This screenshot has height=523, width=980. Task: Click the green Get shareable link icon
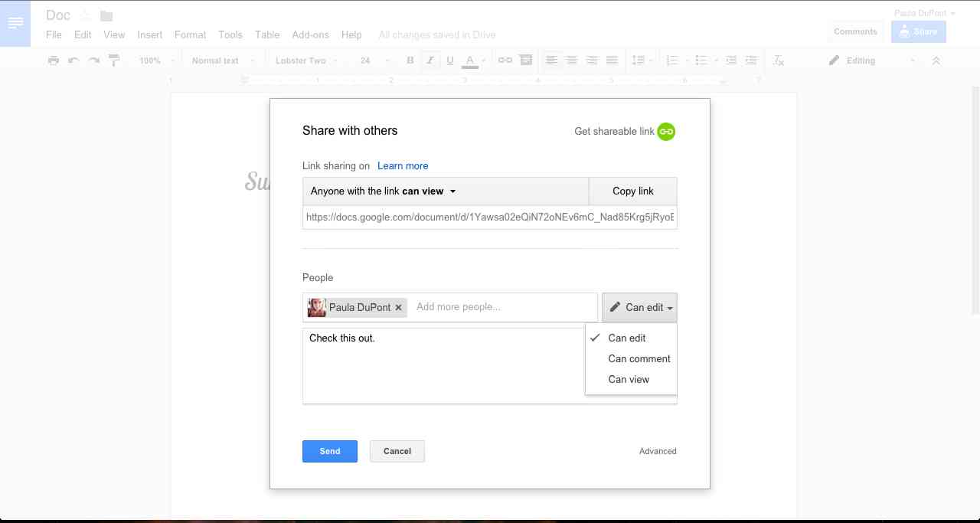tap(665, 131)
